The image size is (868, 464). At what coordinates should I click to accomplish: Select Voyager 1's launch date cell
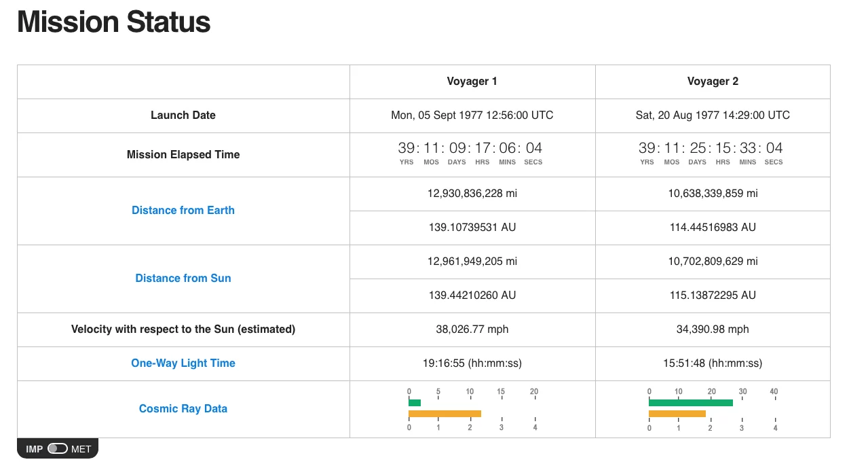(x=472, y=115)
